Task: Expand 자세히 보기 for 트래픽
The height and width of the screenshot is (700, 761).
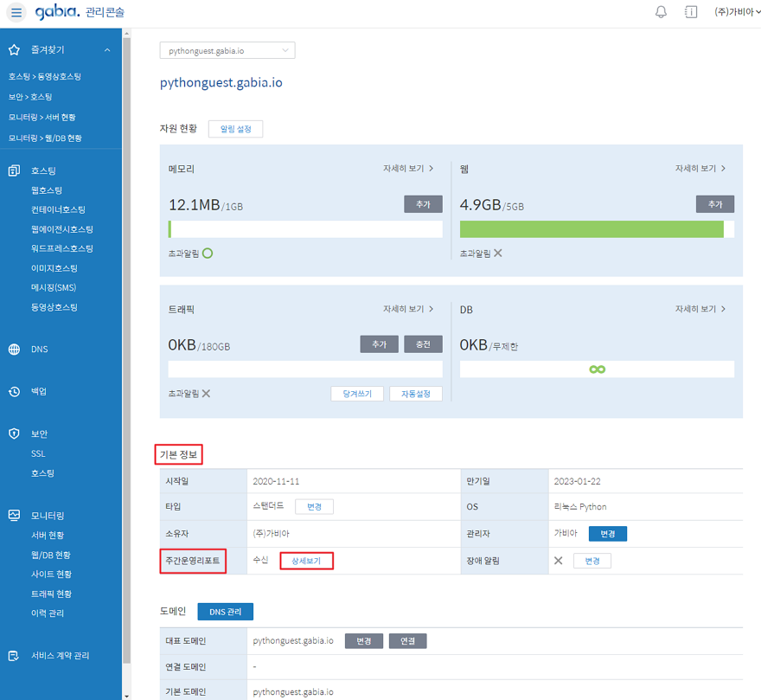Action: point(408,309)
